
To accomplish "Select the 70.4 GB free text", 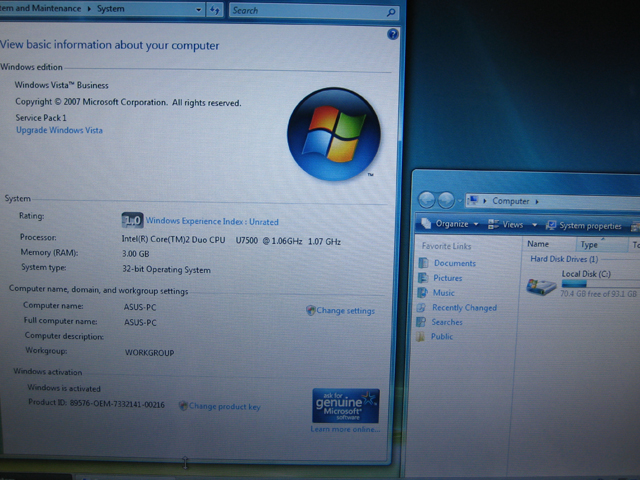I will (598, 293).
